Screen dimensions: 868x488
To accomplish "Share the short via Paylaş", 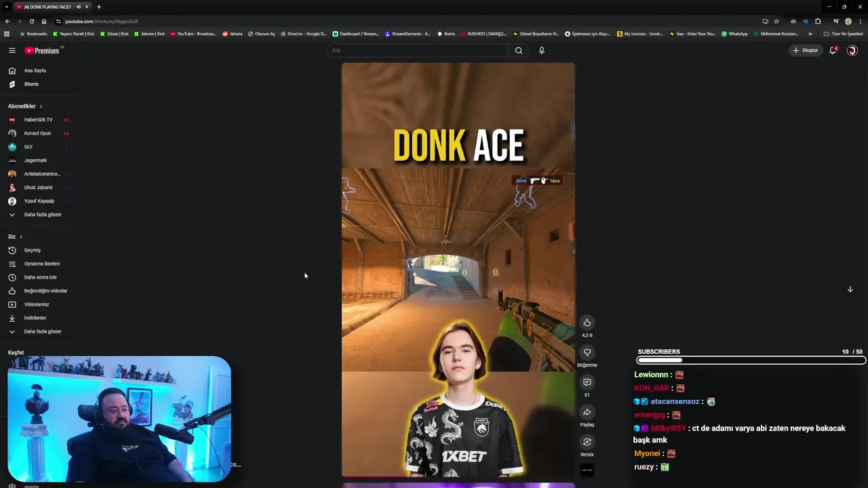I will tap(587, 412).
